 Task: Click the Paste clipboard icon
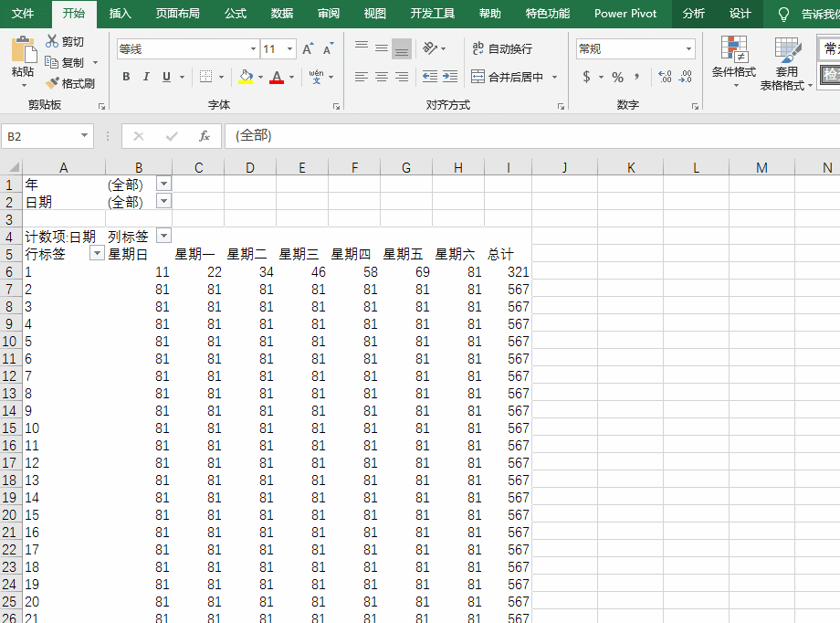coord(24,50)
